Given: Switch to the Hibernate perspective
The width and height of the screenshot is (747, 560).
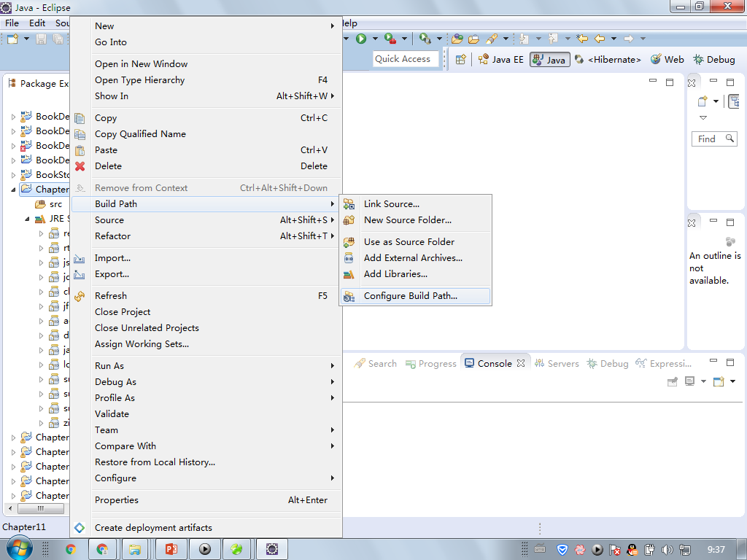Looking at the screenshot, I should [608, 60].
